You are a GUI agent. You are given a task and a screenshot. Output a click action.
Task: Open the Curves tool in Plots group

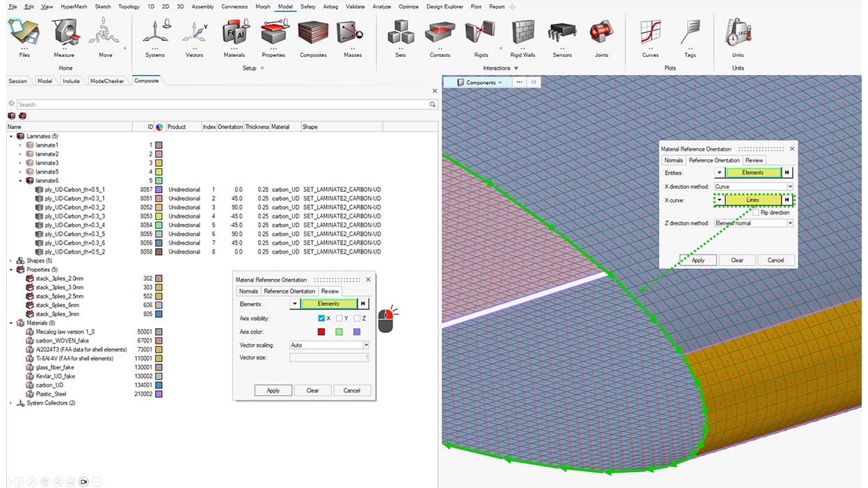point(650,35)
